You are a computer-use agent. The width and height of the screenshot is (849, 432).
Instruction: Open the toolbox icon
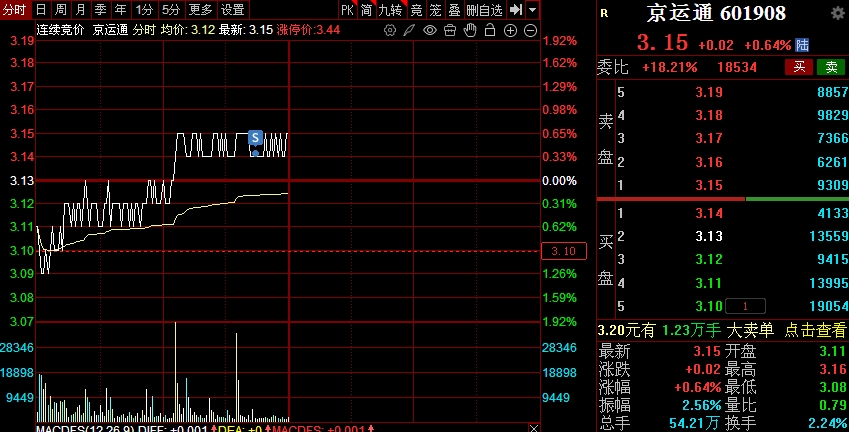click(x=449, y=30)
